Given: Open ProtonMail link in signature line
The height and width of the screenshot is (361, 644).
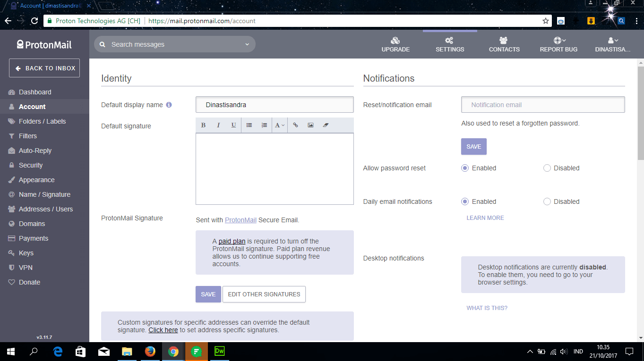Looking at the screenshot, I should coord(240,220).
